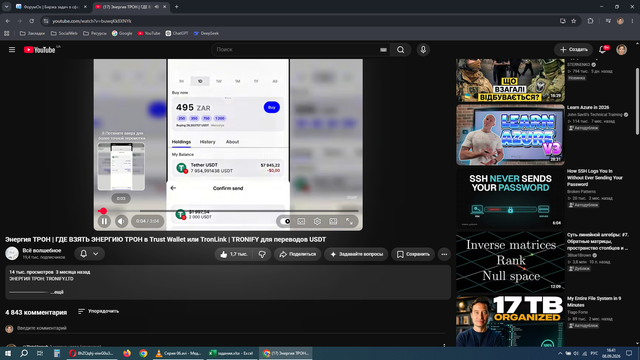Switch to theater mode in player
Screen dimensions: 640x360
[x=333, y=221]
